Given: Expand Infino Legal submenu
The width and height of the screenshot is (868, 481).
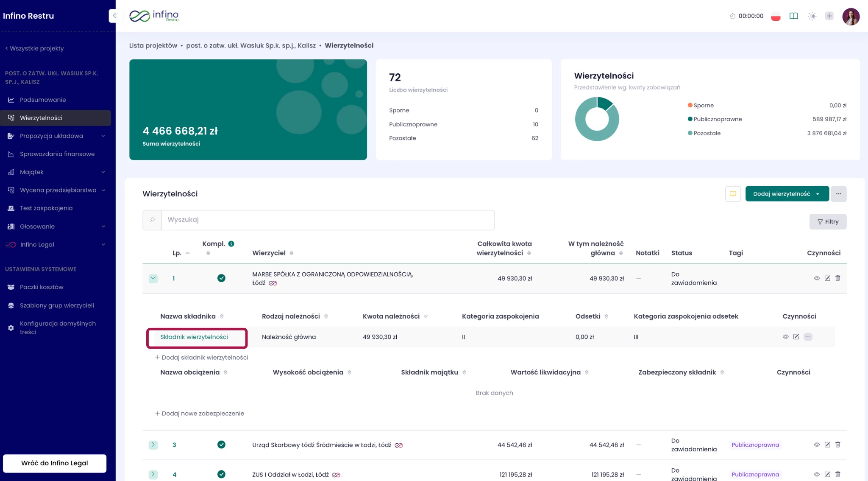Looking at the screenshot, I should pos(103,245).
